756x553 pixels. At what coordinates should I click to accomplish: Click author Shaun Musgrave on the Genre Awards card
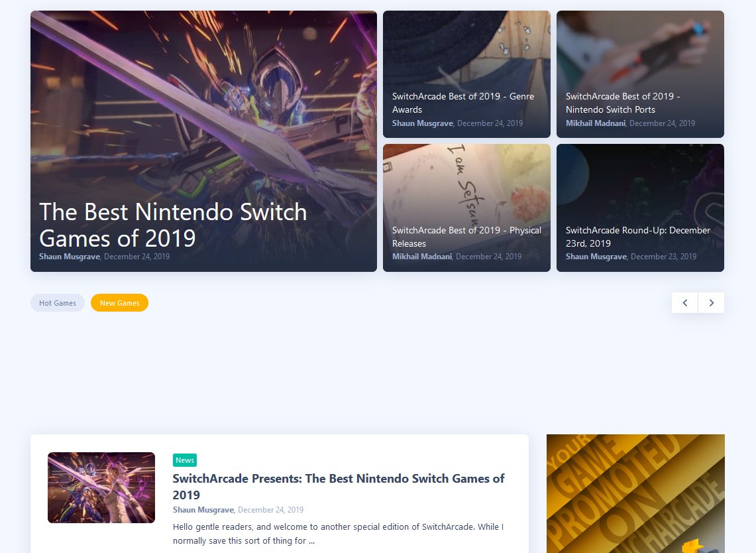422,123
